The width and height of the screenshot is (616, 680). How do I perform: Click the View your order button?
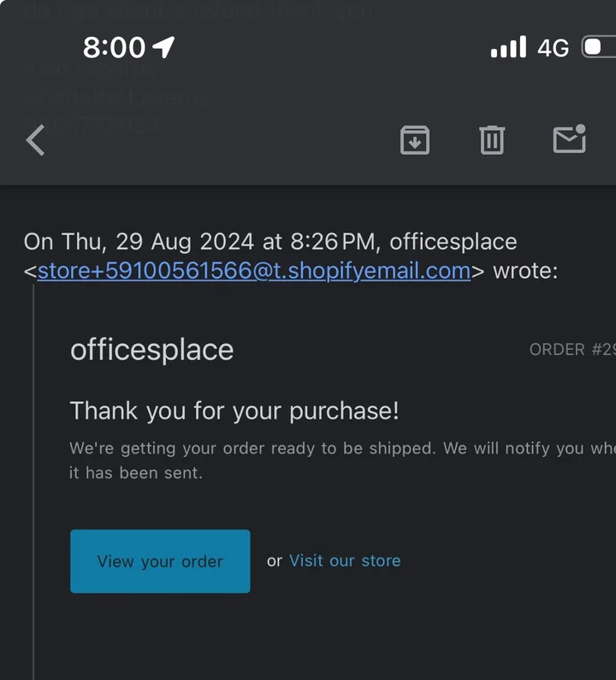[x=160, y=561]
